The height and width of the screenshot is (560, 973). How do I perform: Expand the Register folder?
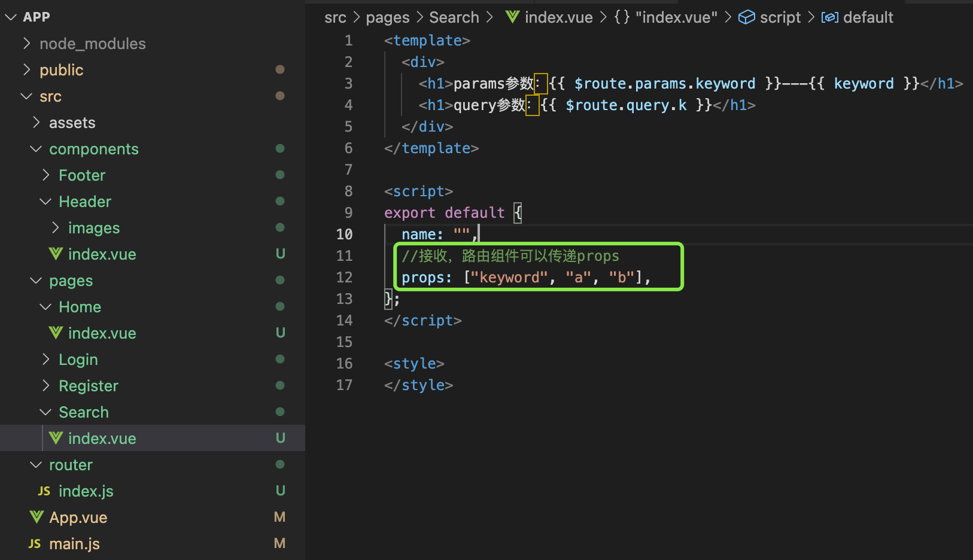click(46, 385)
